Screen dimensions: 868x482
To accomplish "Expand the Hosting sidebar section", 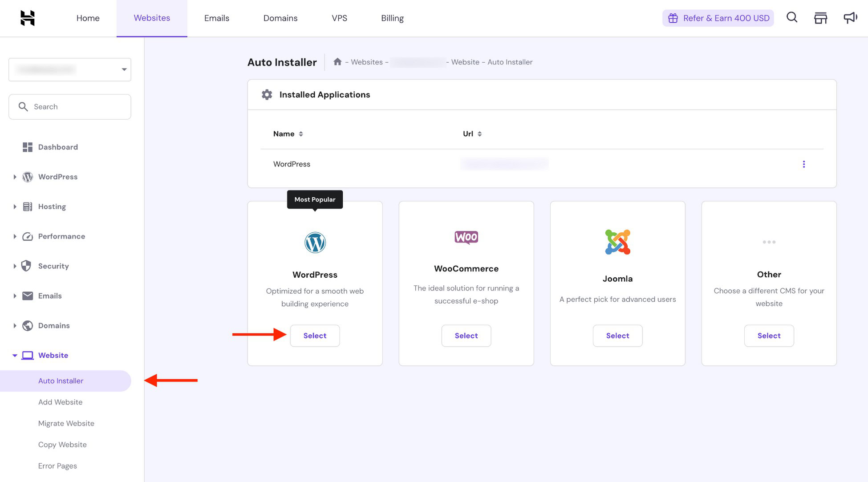I will pyautogui.click(x=15, y=207).
